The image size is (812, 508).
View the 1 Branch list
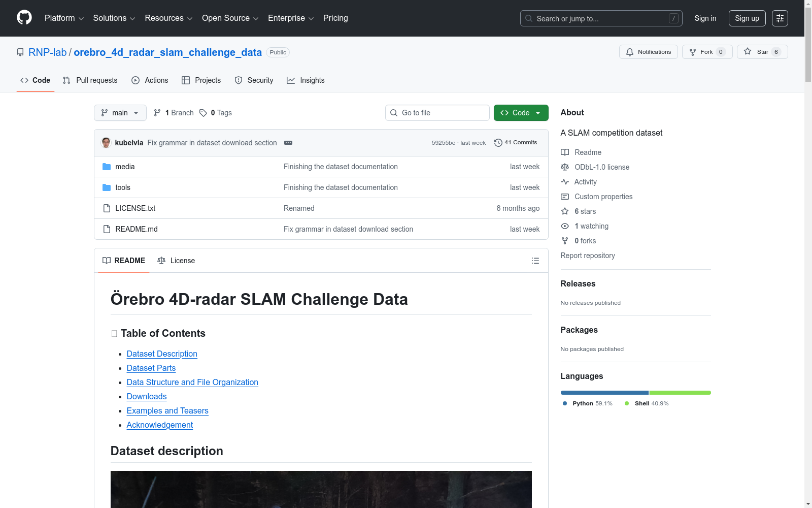(x=174, y=113)
